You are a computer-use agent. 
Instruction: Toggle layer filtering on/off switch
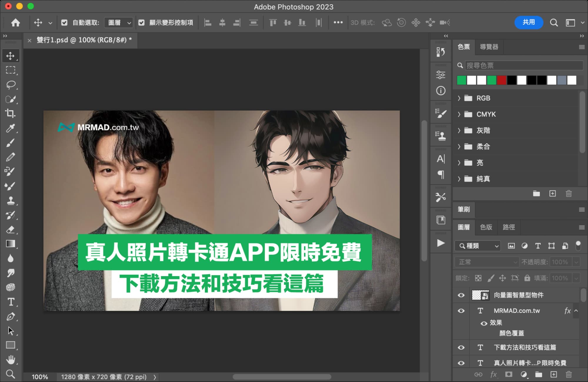tap(578, 246)
